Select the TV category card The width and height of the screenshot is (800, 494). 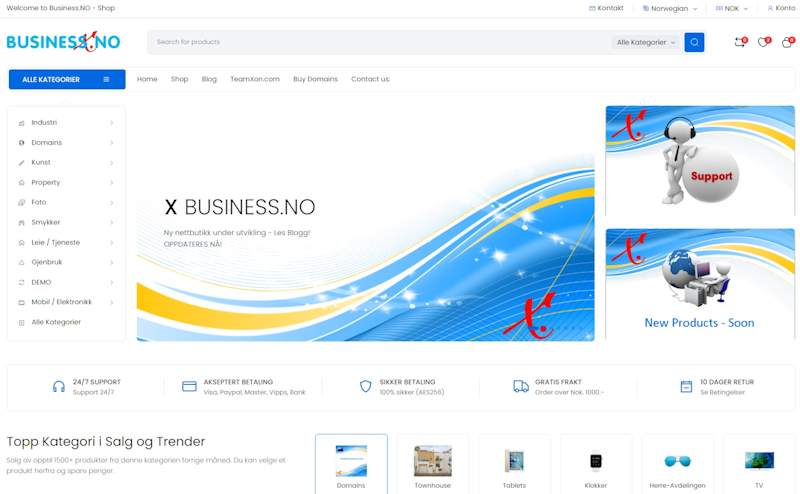pos(759,464)
